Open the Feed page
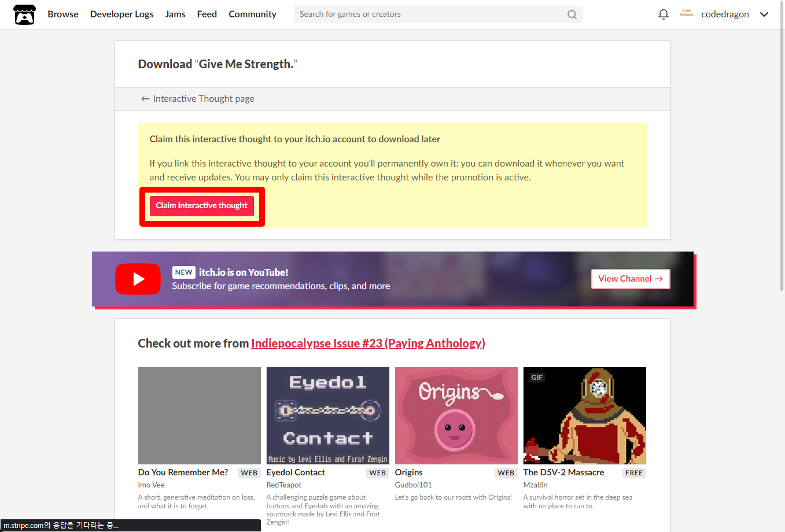The width and height of the screenshot is (785, 532). 207,14
